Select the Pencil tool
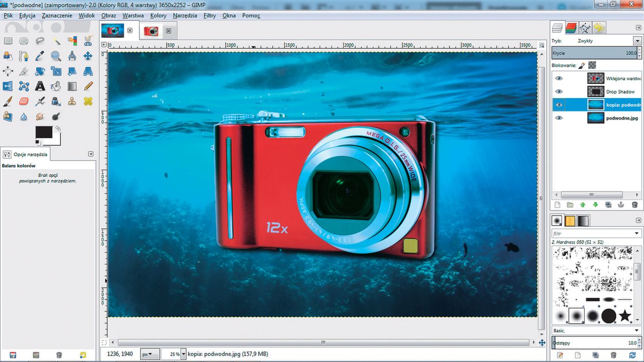The width and height of the screenshot is (644, 362). click(88, 86)
